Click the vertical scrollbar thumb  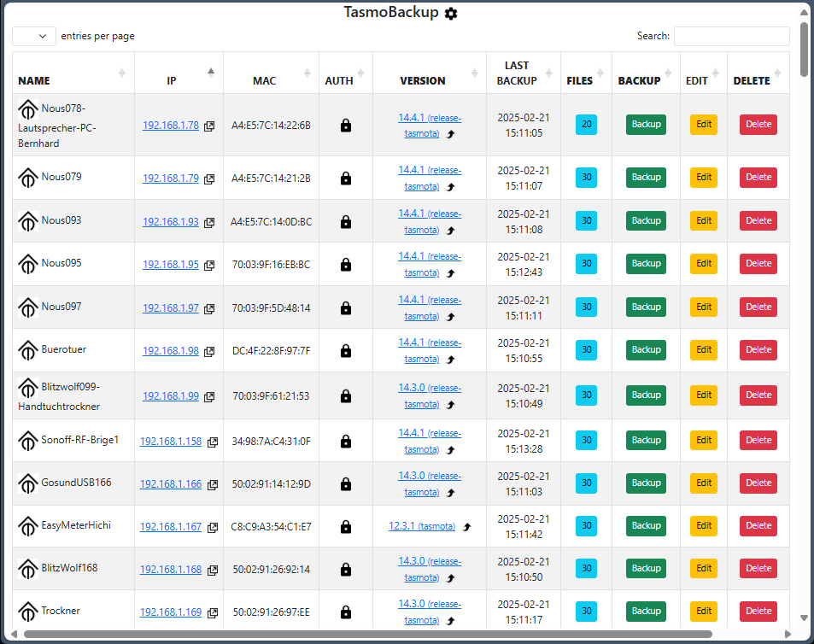804,50
